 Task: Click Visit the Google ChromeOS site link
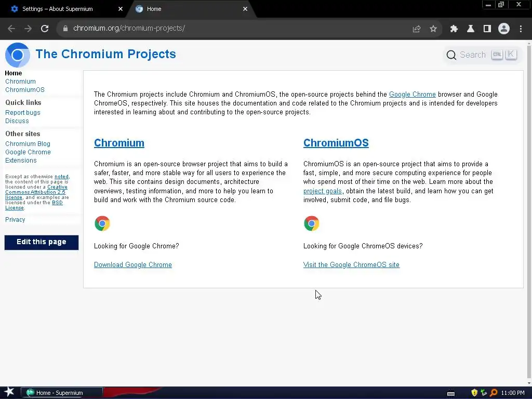tap(351, 264)
